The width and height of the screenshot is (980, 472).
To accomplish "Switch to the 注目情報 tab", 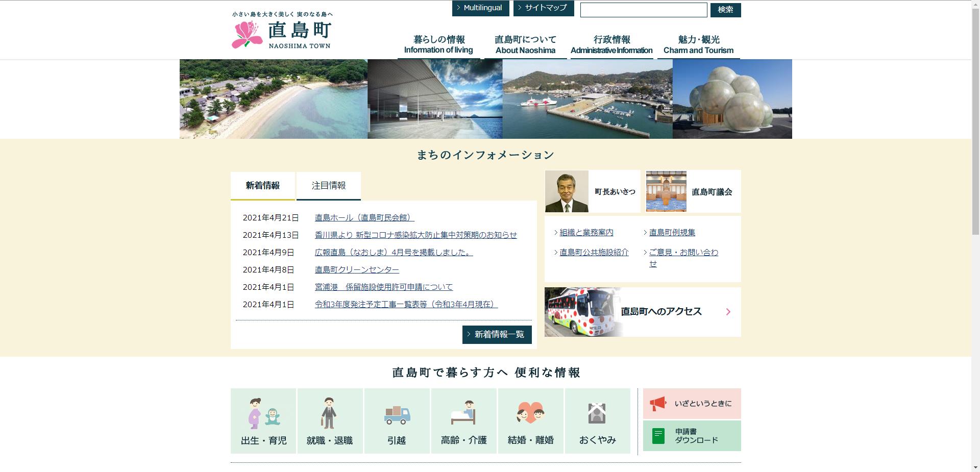I will [x=328, y=186].
